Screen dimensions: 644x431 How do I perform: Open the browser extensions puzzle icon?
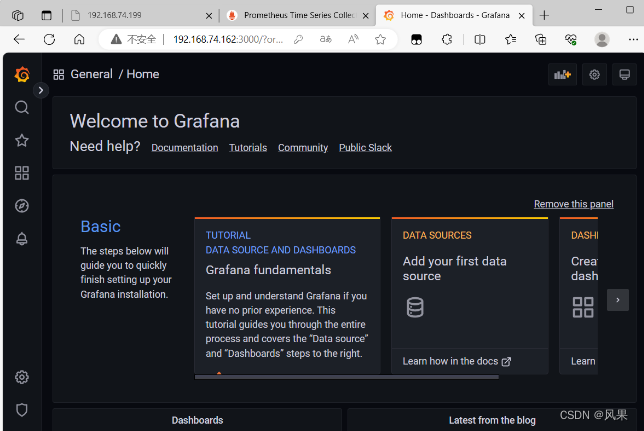point(447,39)
